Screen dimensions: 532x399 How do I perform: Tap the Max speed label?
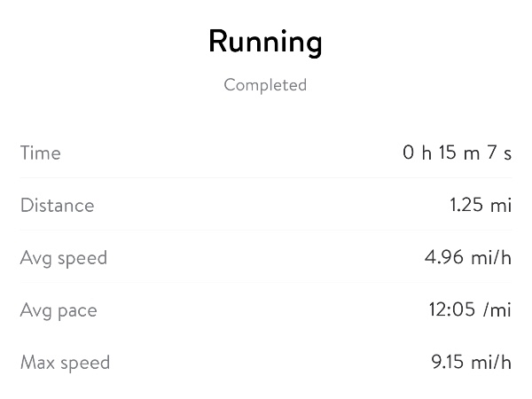click(65, 363)
